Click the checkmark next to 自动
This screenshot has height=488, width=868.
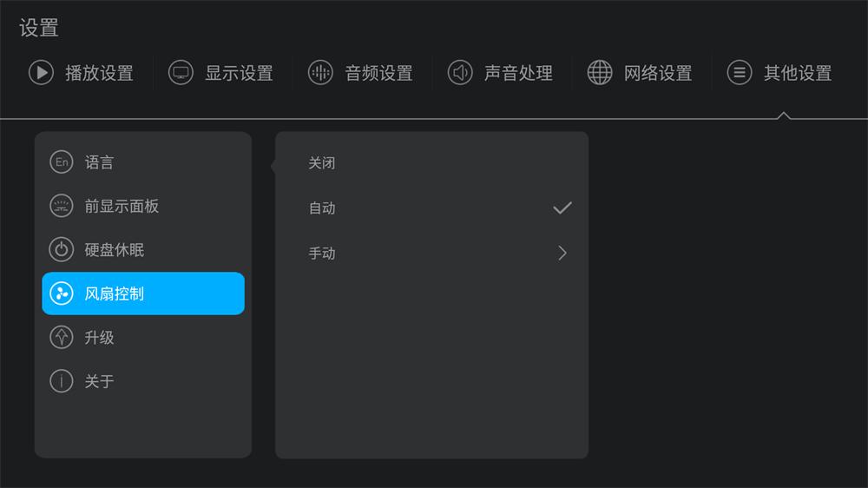(562, 208)
